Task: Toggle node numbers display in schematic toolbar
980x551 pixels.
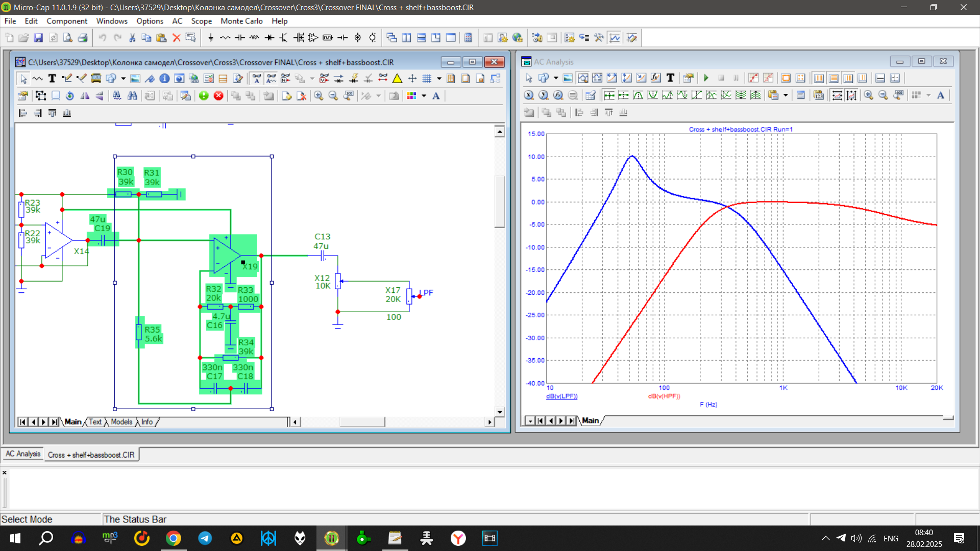Action: coord(286,79)
